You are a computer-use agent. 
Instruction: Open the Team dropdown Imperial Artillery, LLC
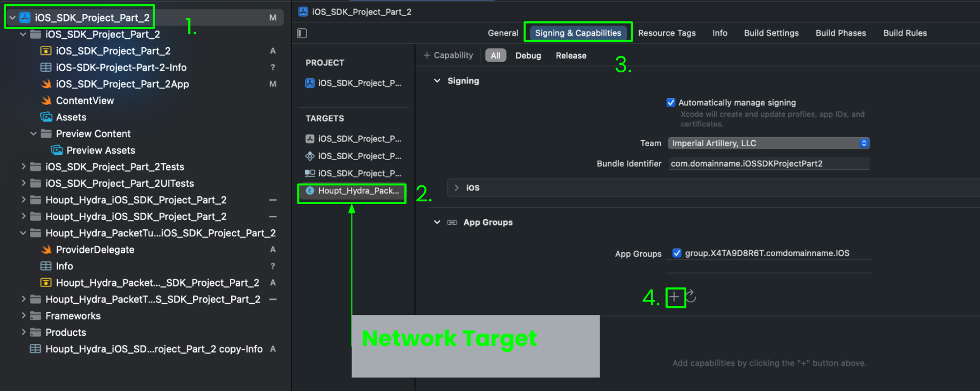(x=769, y=143)
